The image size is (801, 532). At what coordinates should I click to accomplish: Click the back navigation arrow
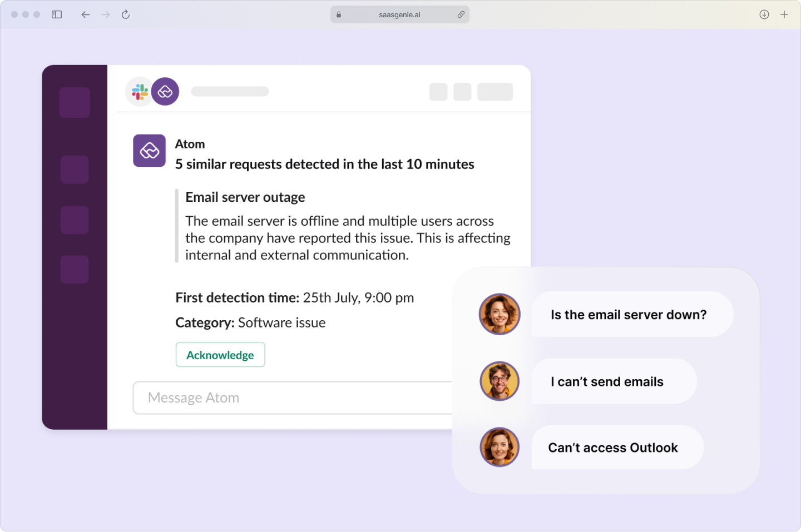pos(85,14)
